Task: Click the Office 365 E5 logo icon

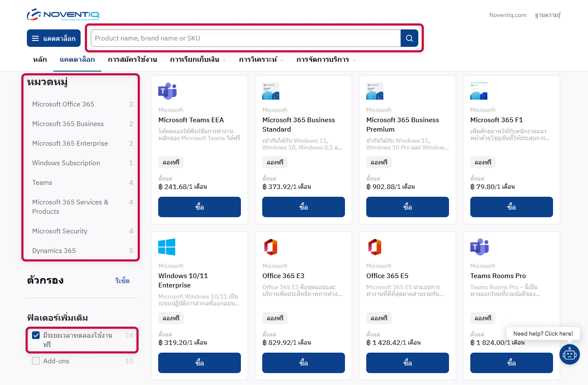Action: pyautogui.click(x=375, y=247)
